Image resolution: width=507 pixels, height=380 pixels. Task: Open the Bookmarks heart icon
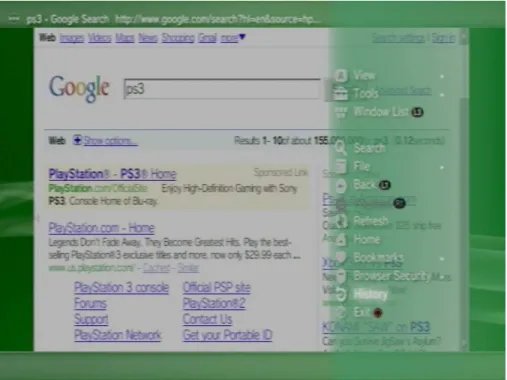click(x=341, y=257)
